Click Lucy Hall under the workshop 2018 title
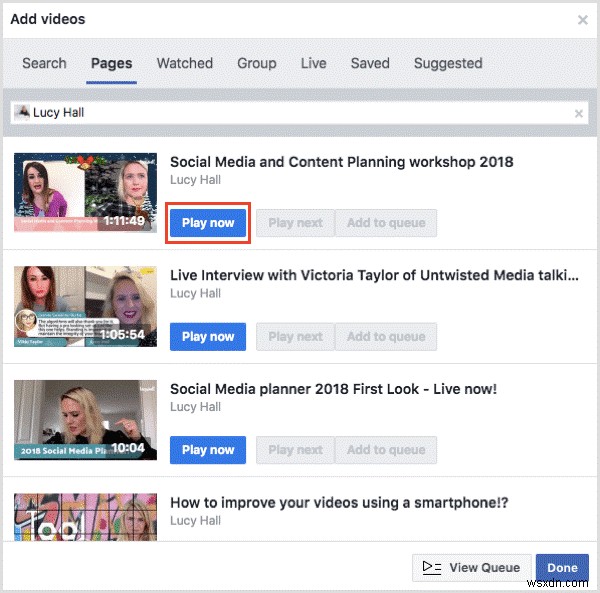 pyautogui.click(x=196, y=180)
